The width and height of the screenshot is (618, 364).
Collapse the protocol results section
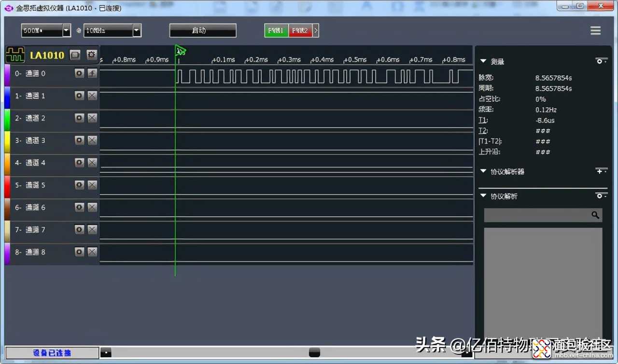pyautogui.click(x=483, y=196)
